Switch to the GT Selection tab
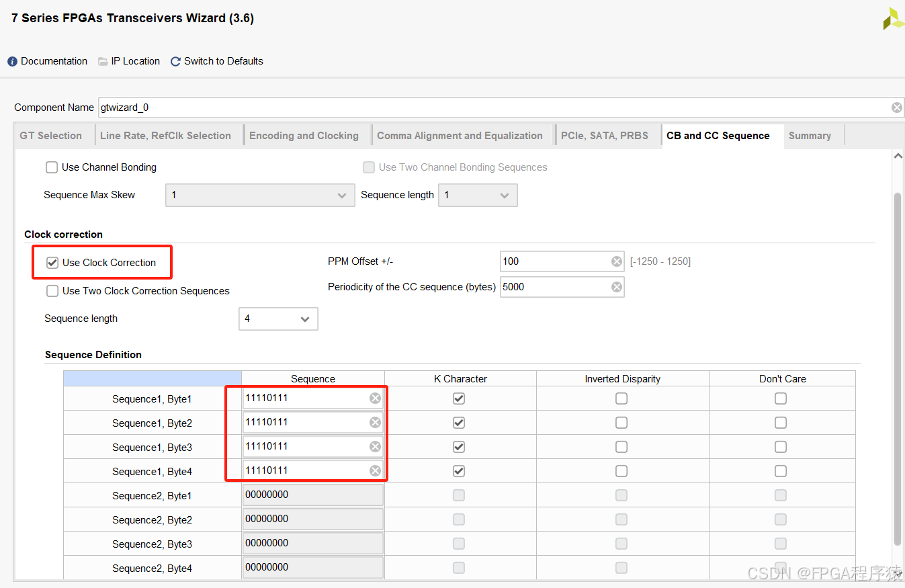The image size is (905, 588). [x=51, y=136]
